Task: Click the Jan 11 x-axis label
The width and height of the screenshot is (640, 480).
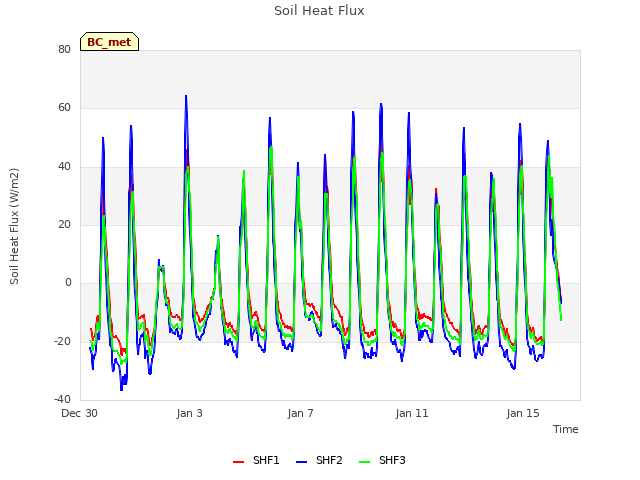Action: 412,413
